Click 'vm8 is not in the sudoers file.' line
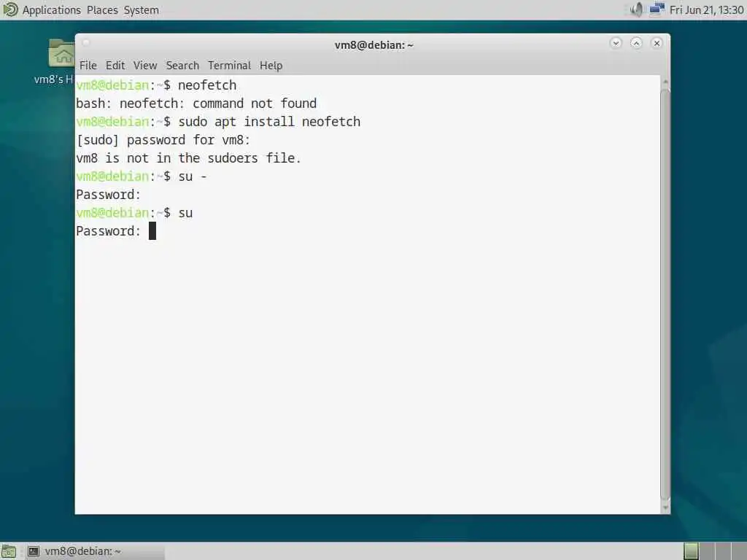The width and height of the screenshot is (747, 560). pyautogui.click(x=189, y=158)
